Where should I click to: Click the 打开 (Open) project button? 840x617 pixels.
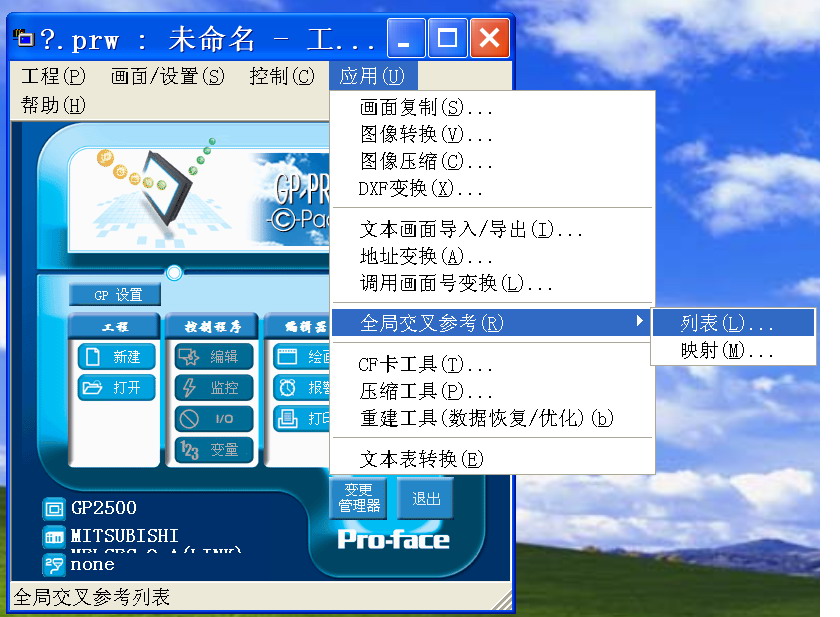pyautogui.click(x=116, y=388)
